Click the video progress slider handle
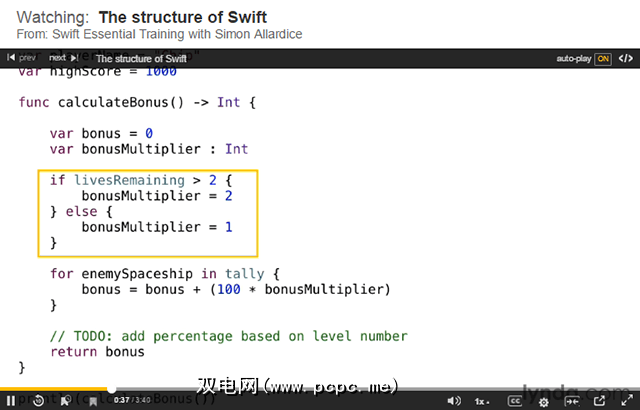 (x=111, y=390)
